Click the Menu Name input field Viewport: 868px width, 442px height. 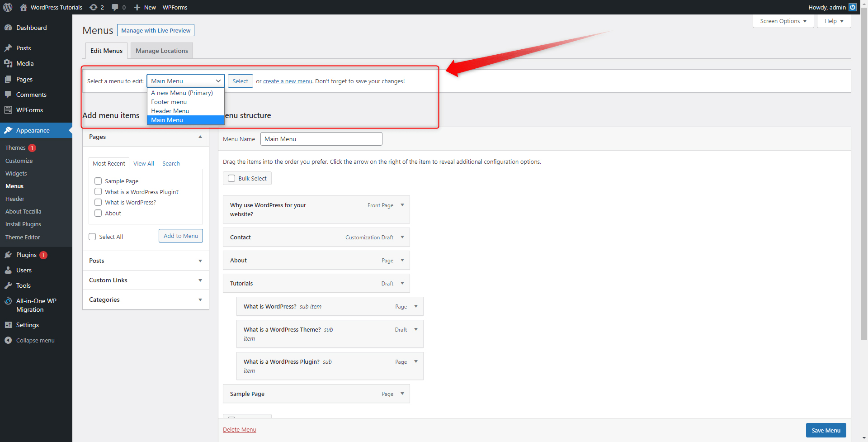tap(321, 139)
